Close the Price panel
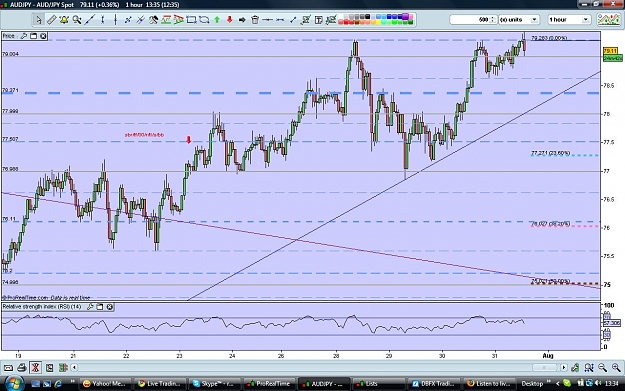Screen dimensions: 625x391 43,36
